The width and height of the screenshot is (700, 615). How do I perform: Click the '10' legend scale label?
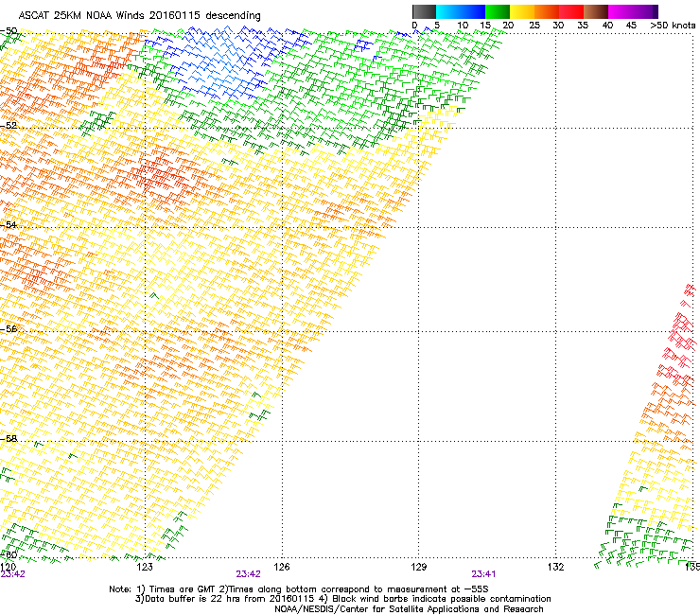click(463, 26)
